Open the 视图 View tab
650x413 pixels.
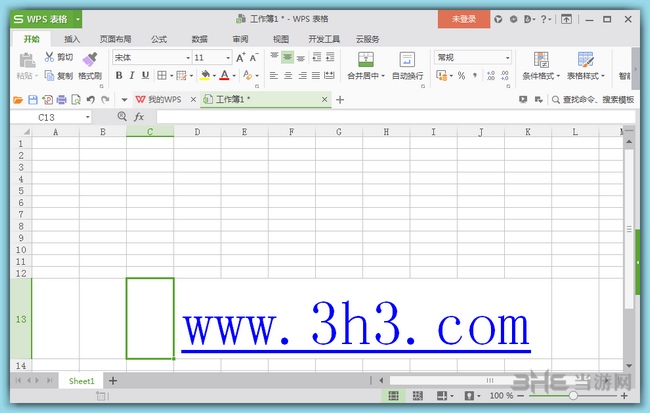[x=281, y=39]
